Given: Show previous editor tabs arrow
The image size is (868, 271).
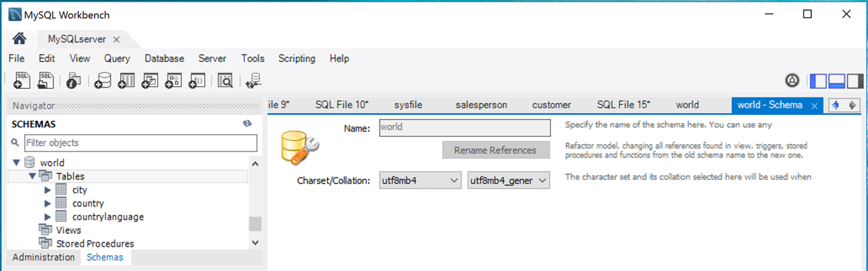Looking at the screenshot, I should 836,105.
